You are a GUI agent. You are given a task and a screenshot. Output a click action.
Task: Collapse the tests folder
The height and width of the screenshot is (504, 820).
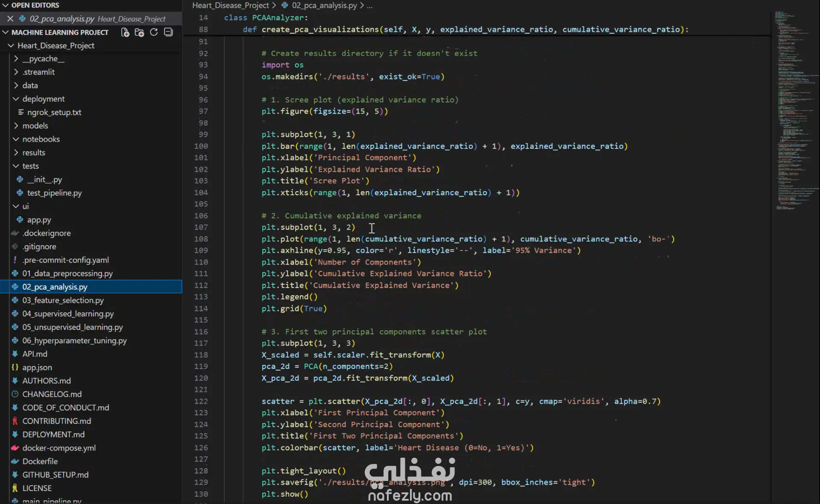30,166
